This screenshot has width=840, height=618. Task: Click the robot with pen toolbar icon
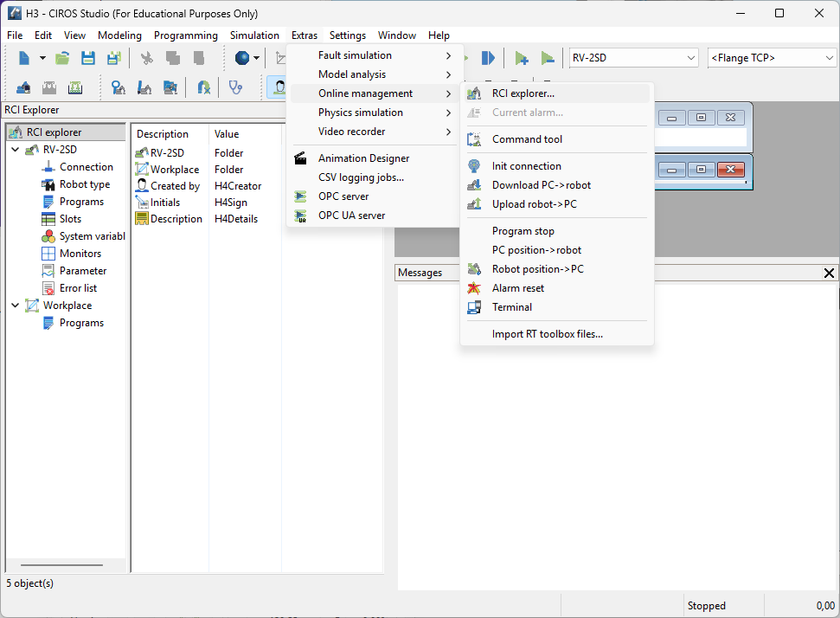pyautogui.click(x=144, y=87)
